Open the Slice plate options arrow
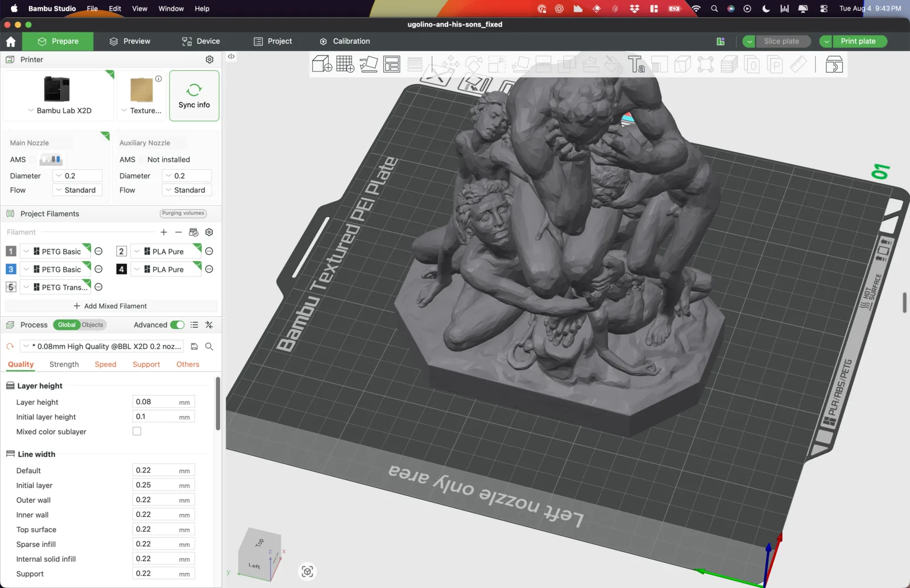Viewport: 910px width, 588px height. click(749, 42)
